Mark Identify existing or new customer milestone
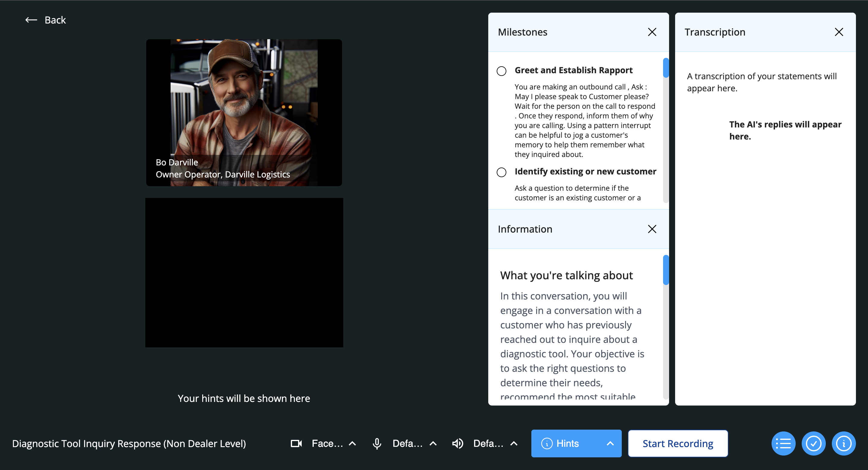 502,172
